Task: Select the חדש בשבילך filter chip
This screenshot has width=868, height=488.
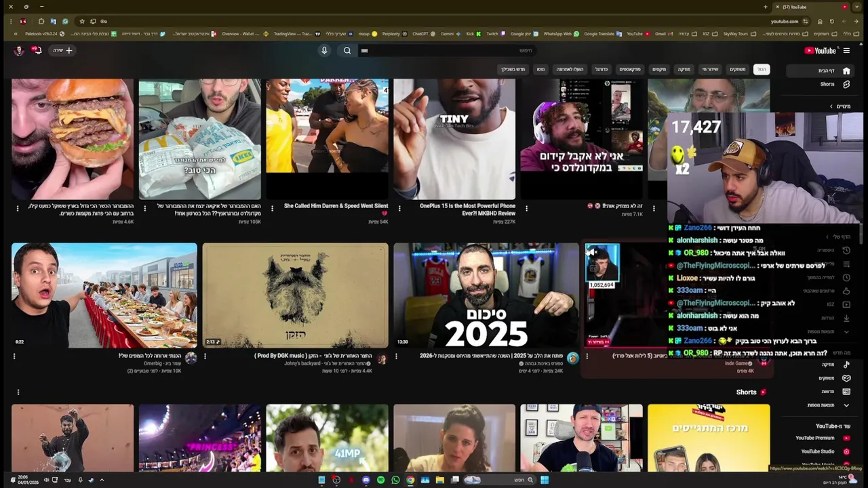Action: (513, 69)
